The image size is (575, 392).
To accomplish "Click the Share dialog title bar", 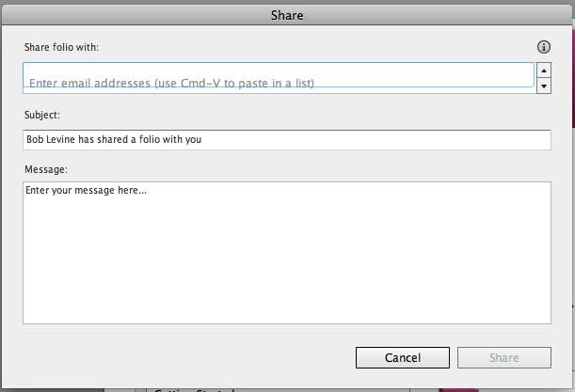I will (x=287, y=15).
